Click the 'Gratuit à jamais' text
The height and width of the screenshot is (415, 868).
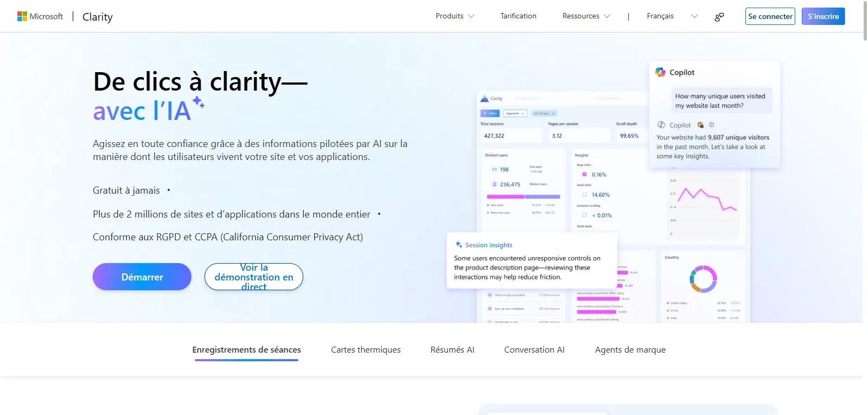(x=126, y=190)
